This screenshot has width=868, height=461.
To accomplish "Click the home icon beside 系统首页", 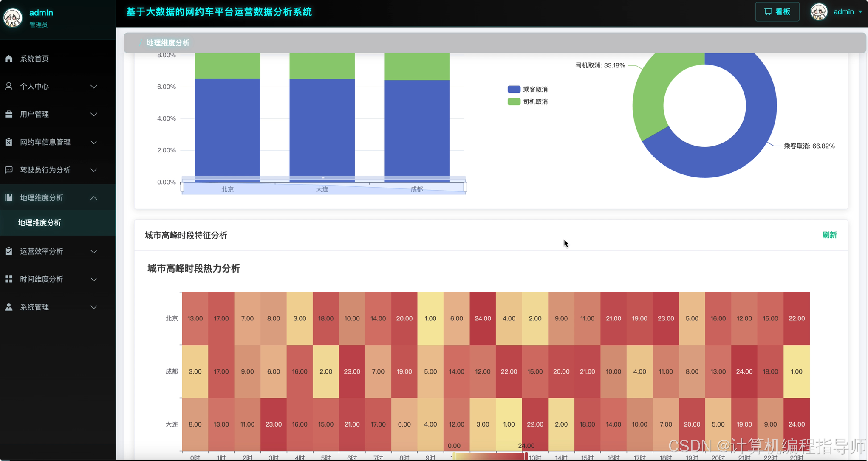I will (x=8, y=59).
